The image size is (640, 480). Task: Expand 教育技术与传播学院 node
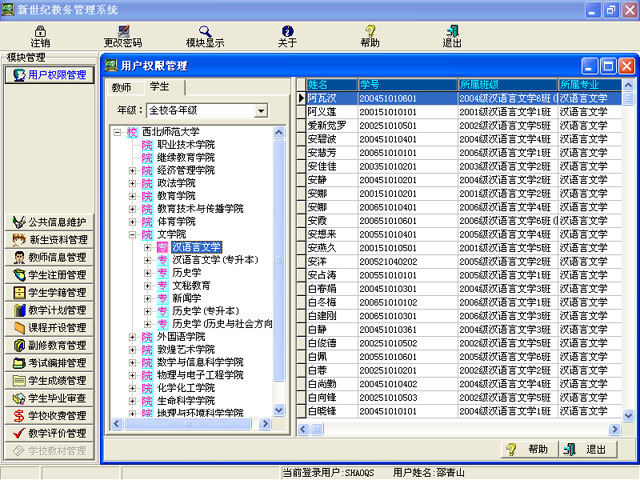click(x=132, y=209)
